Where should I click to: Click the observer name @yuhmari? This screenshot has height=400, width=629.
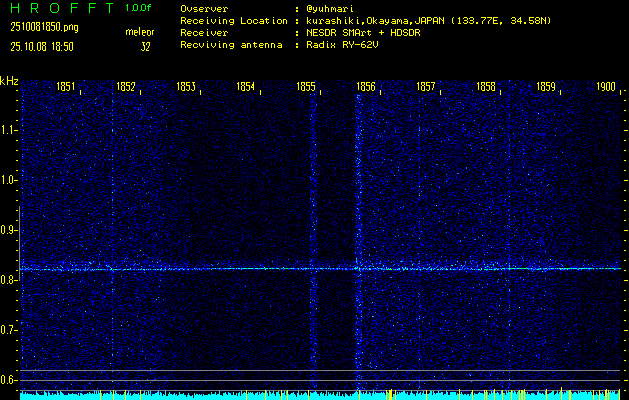click(x=330, y=9)
